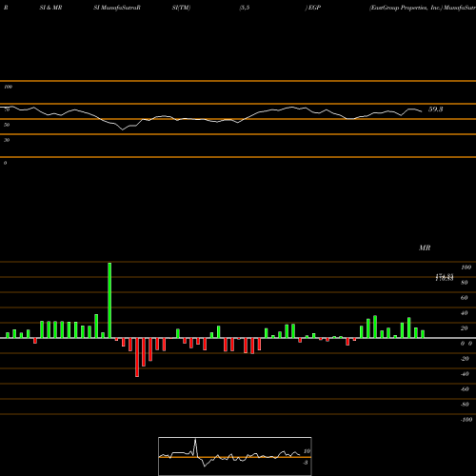Click the 40 label on MR axis
The width and height of the screenshot is (476, 476).
tap(464, 313)
